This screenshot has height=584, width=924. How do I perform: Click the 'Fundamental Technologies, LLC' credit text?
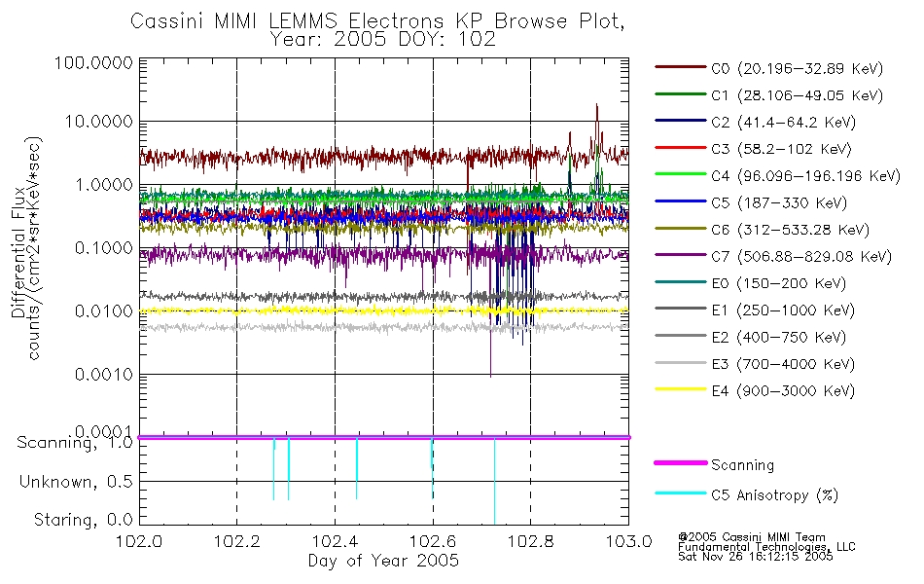point(766,547)
